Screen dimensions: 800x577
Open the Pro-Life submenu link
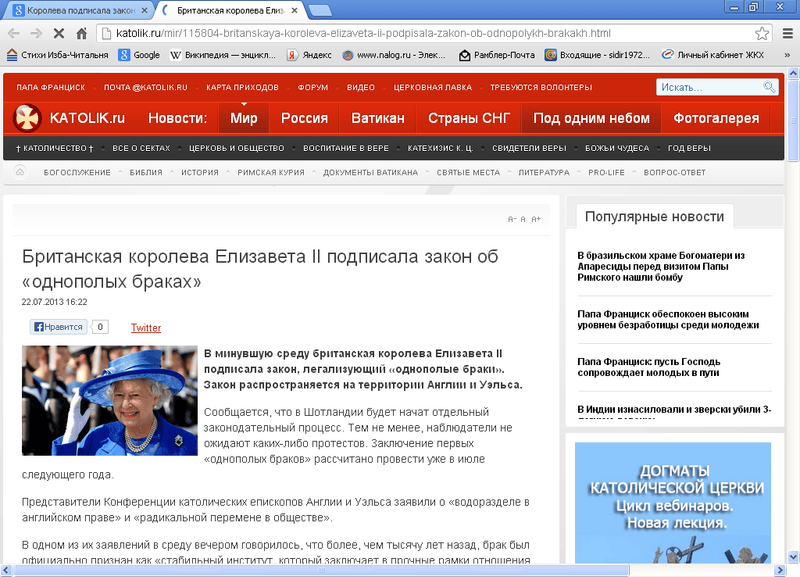(606, 172)
